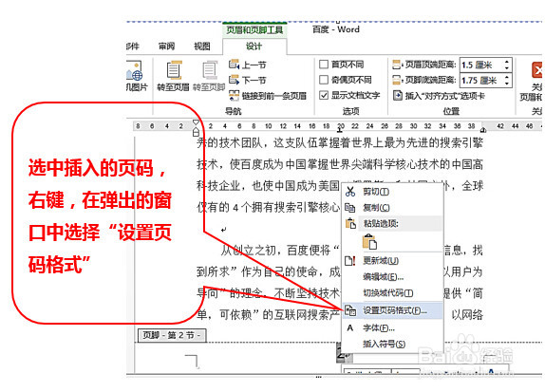Select Cut (剪切) in the context menu
This screenshot has width=545, height=392.
[x=392, y=192]
